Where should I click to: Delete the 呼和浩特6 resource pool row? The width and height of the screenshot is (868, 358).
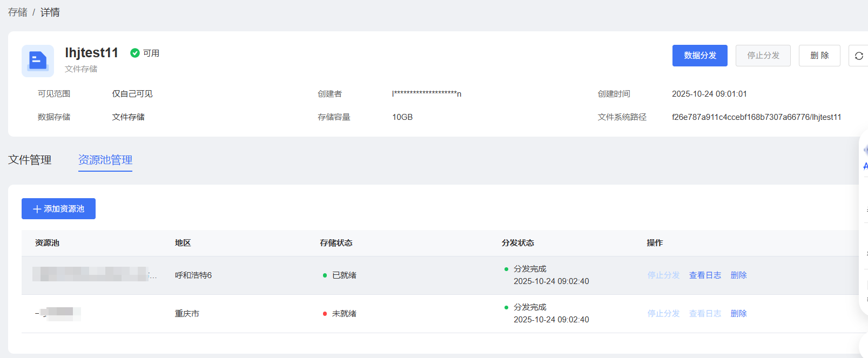point(738,275)
